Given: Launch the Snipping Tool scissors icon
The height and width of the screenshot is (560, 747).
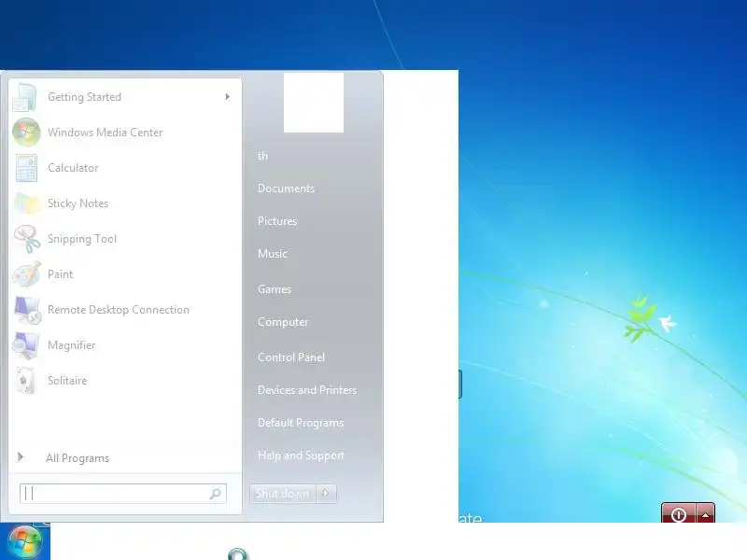Looking at the screenshot, I should coord(27,239).
